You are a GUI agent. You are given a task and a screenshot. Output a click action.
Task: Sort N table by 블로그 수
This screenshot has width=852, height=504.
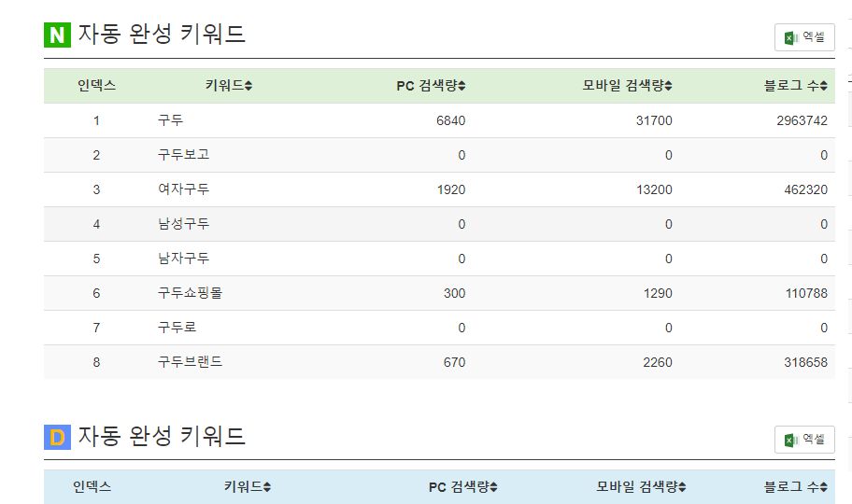(796, 85)
